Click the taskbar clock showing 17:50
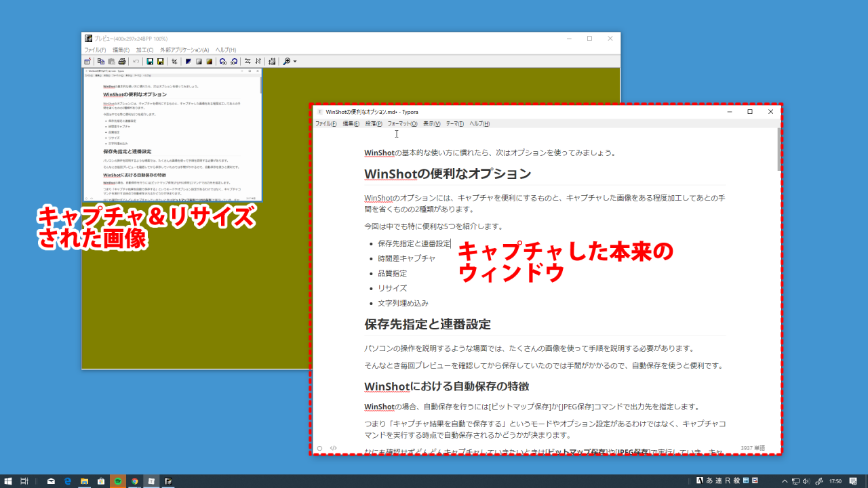 point(835,481)
